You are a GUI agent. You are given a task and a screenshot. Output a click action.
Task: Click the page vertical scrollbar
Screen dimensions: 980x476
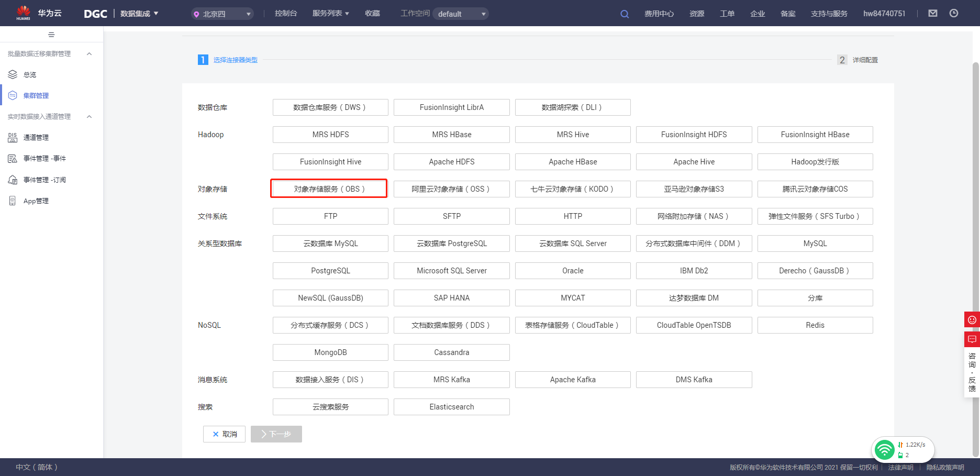[976, 259]
